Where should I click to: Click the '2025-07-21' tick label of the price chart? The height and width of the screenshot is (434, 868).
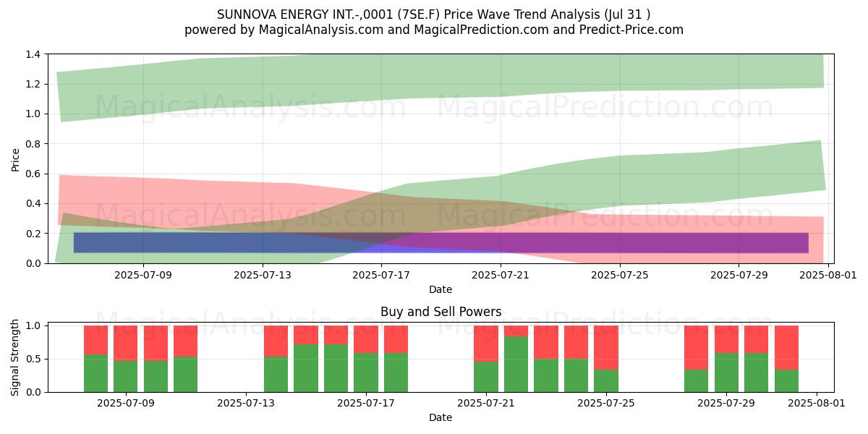coord(501,274)
